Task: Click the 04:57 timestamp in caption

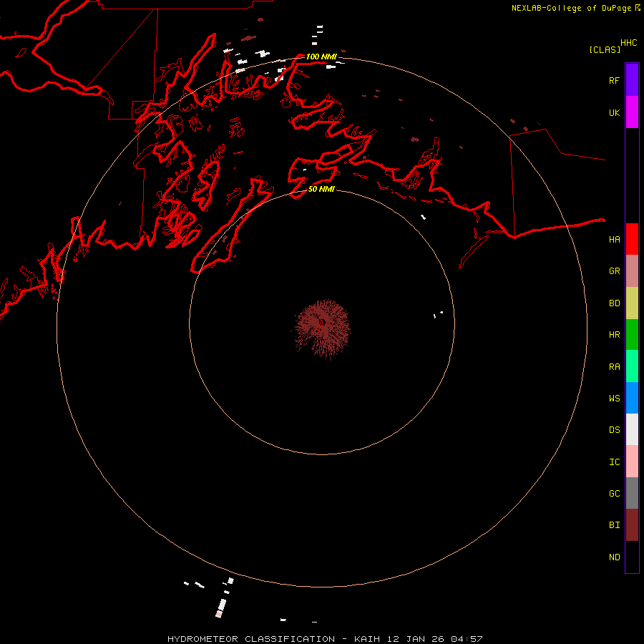Action: click(467, 639)
